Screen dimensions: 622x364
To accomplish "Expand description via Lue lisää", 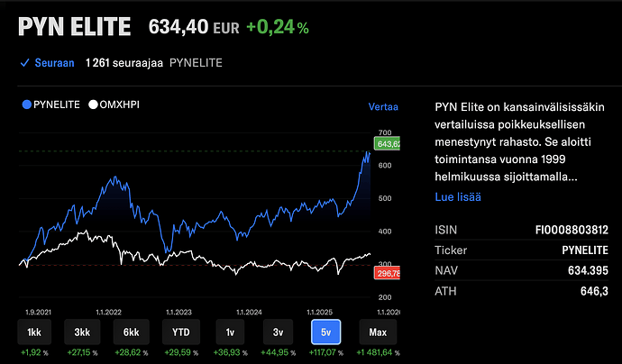I will [x=458, y=196].
